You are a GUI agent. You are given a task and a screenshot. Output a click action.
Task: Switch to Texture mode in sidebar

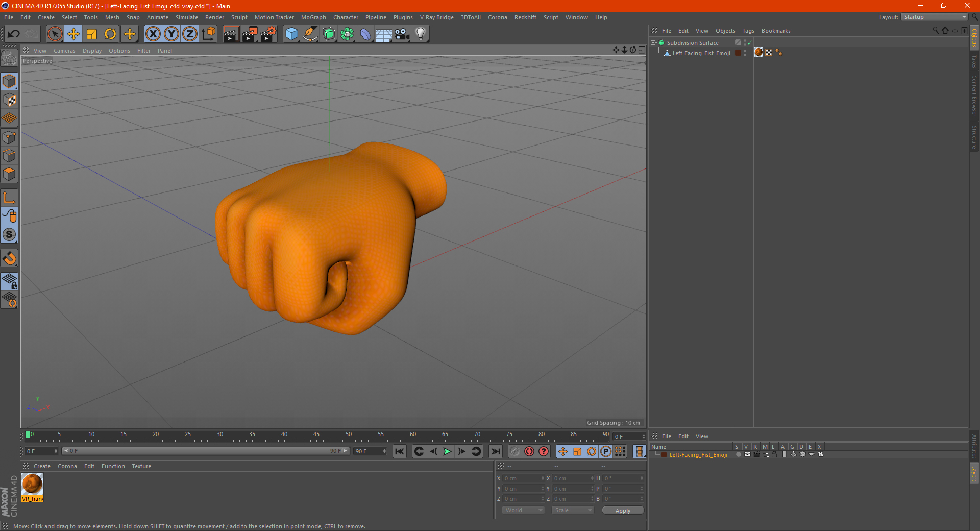9,100
